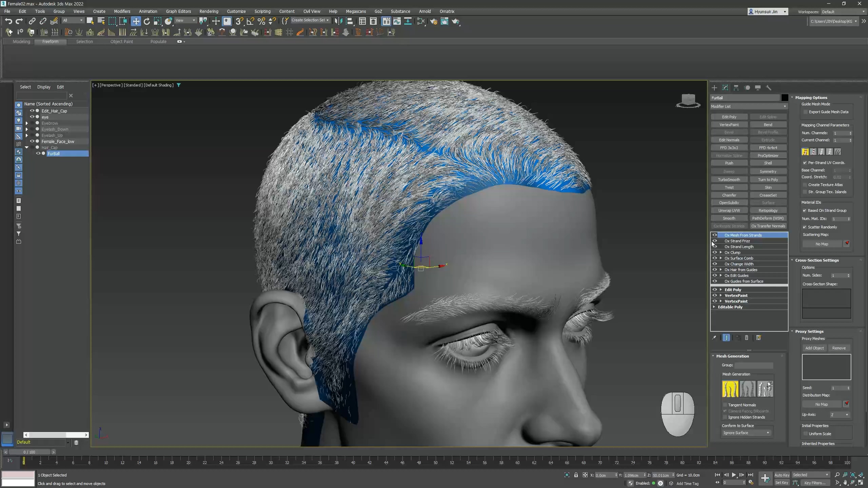
Task: Click the Undo icon
Action: point(8,21)
